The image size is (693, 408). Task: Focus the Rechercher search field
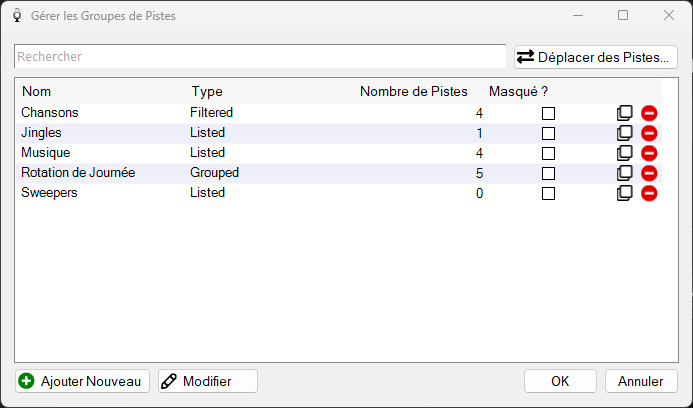260,57
